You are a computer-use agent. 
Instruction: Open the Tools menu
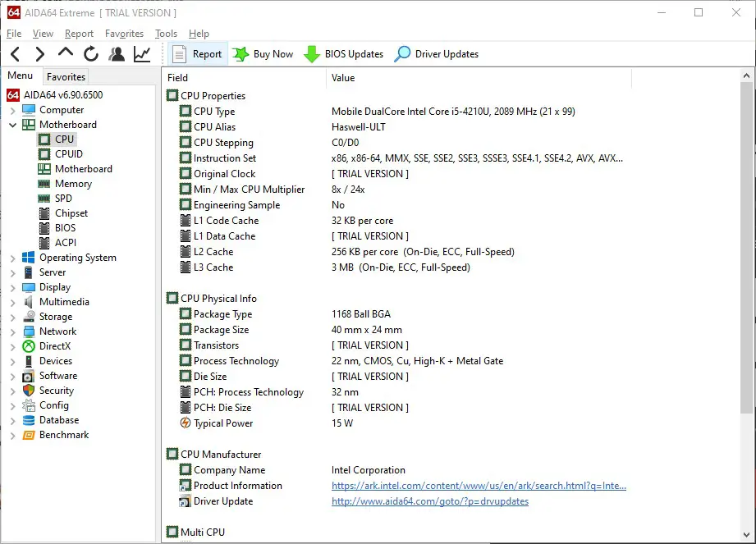167,34
